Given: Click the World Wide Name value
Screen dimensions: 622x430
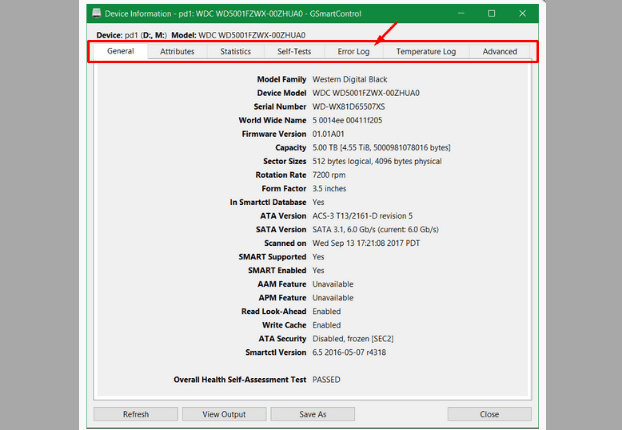Looking at the screenshot, I should click(347, 120).
